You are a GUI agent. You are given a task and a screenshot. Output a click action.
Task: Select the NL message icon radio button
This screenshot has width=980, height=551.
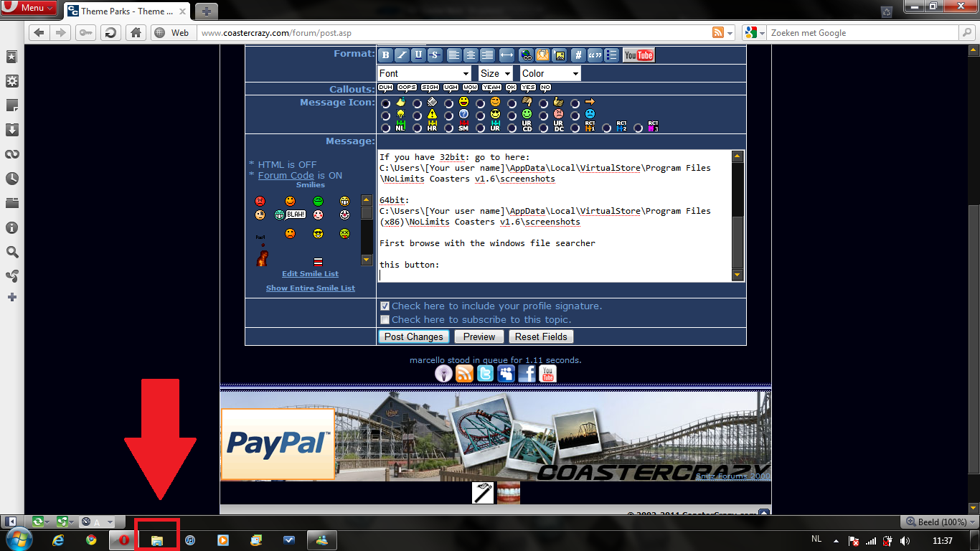[386, 128]
